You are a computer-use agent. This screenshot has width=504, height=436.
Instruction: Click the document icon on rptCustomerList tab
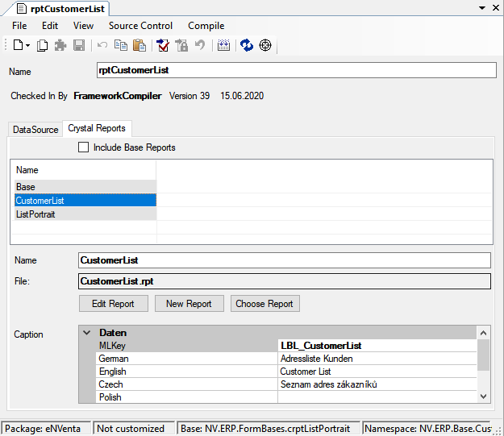pyautogui.click(x=22, y=8)
